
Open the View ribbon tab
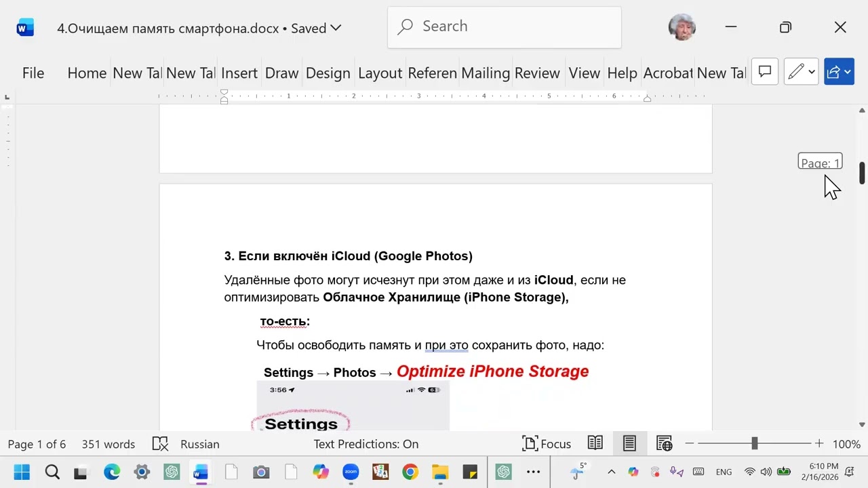coord(585,73)
